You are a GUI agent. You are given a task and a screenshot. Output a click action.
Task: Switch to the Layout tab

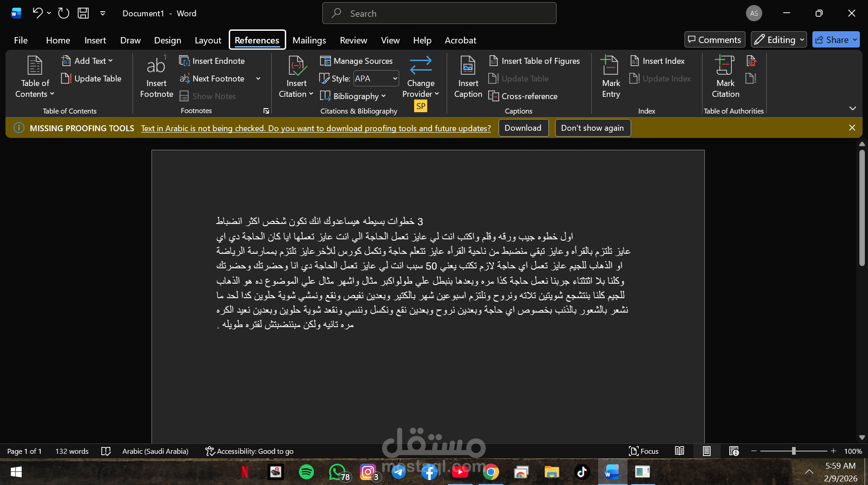coord(208,40)
